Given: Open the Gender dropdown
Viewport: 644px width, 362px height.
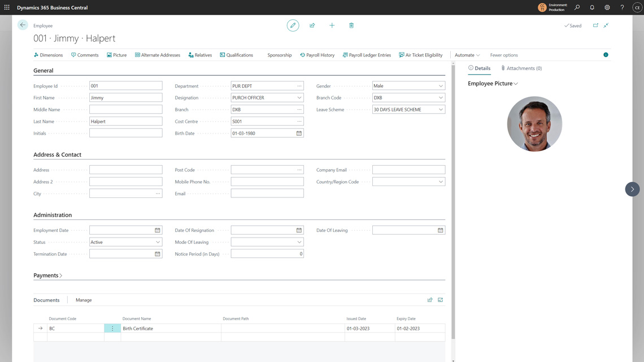Looking at the screenshot, I should [441, 86].
